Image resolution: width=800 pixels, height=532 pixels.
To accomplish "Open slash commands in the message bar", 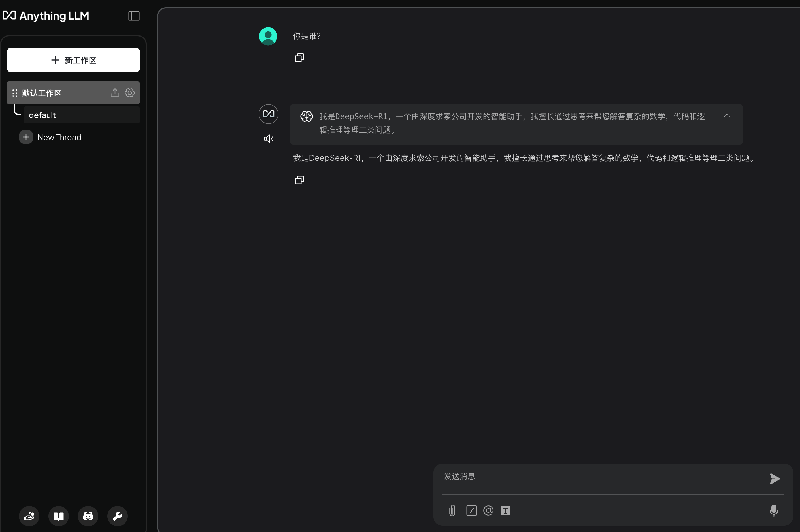I will pyautogui.click(x=471, y=510).
